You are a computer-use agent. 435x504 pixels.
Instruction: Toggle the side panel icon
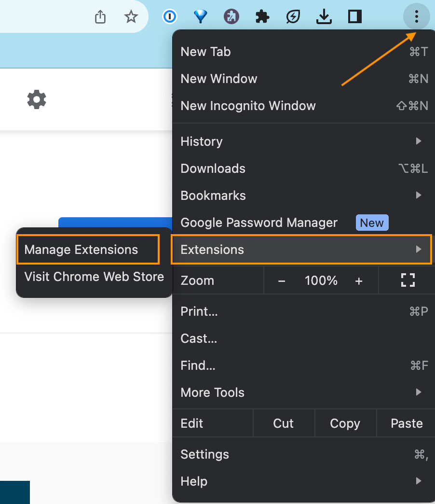point(355,17)
